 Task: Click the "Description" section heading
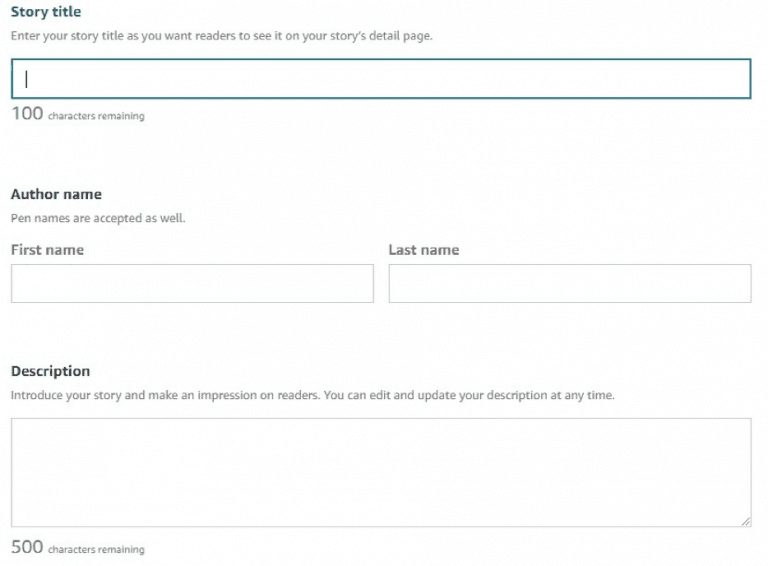click(x=50, y=371)
